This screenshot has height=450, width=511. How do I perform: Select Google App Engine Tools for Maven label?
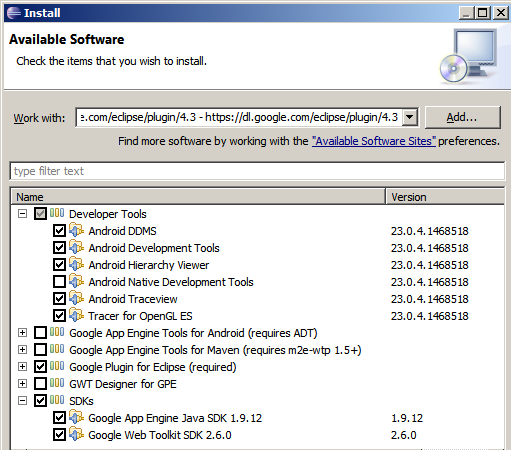[x=215, y=350]
